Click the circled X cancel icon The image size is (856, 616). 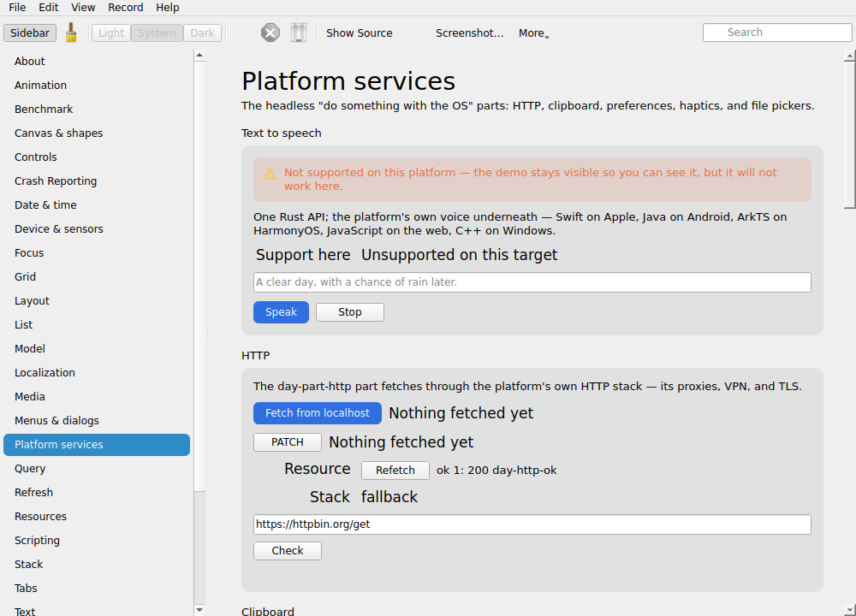[x=270, y=33]
